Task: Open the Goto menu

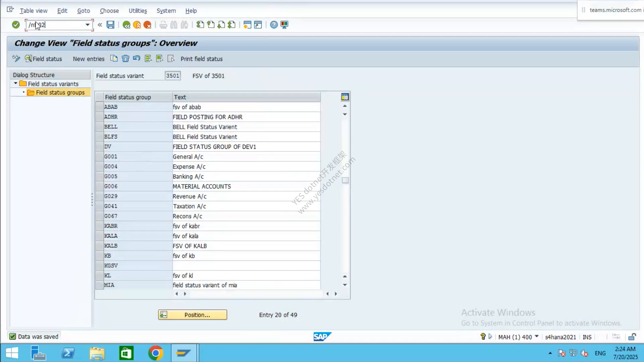Action: [84, 11]
